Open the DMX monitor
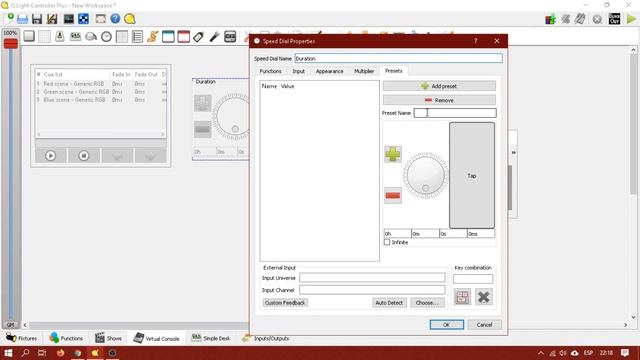 click(x=69, y=19)
